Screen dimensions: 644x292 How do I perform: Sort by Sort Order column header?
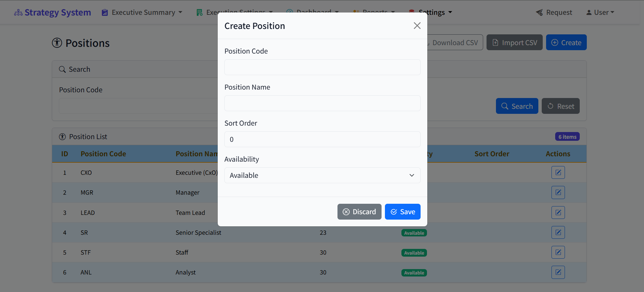point(492,154)
